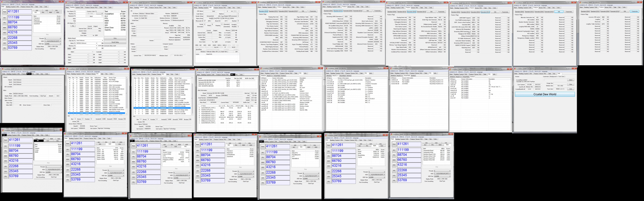
Task: Click Select button in Customize section
Action: coord(571,80)
